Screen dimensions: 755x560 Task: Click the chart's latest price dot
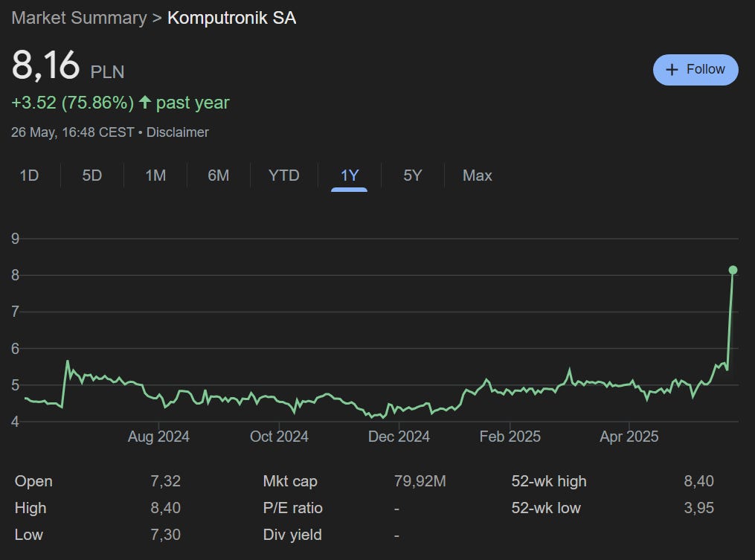[733, 270]
